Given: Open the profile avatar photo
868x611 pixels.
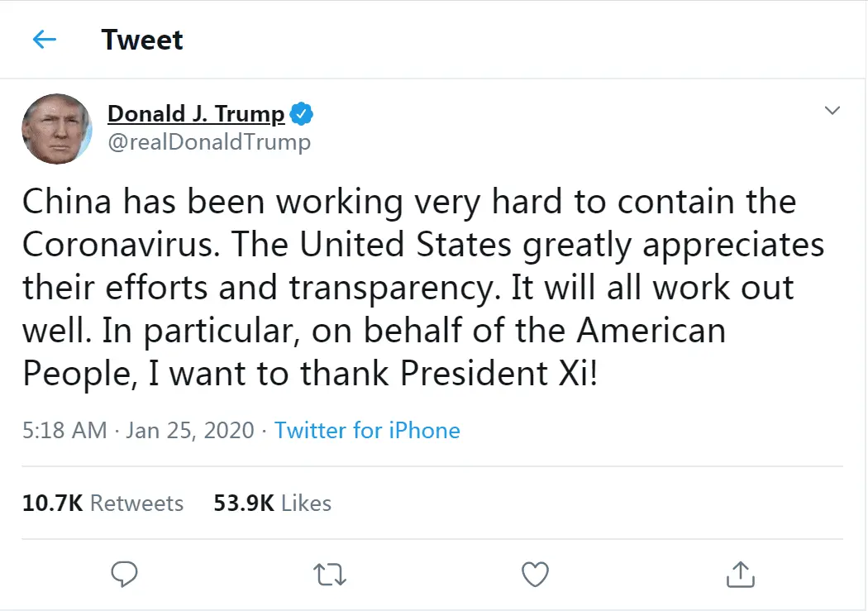Looking at the screenshot, I should (x=56, y=128).
